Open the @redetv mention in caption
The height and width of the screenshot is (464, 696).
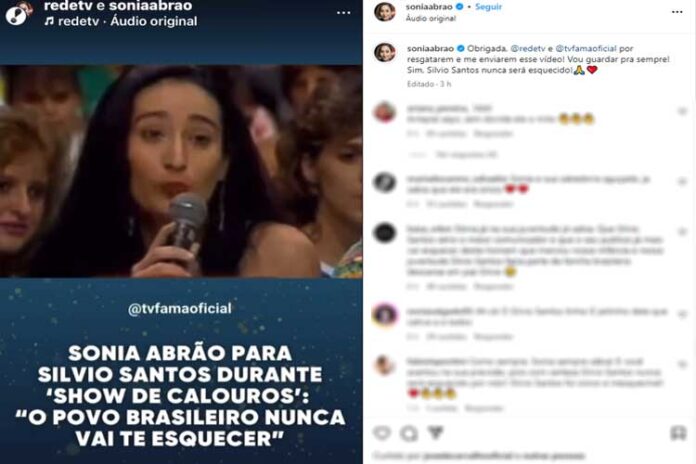tap(528, 48)
